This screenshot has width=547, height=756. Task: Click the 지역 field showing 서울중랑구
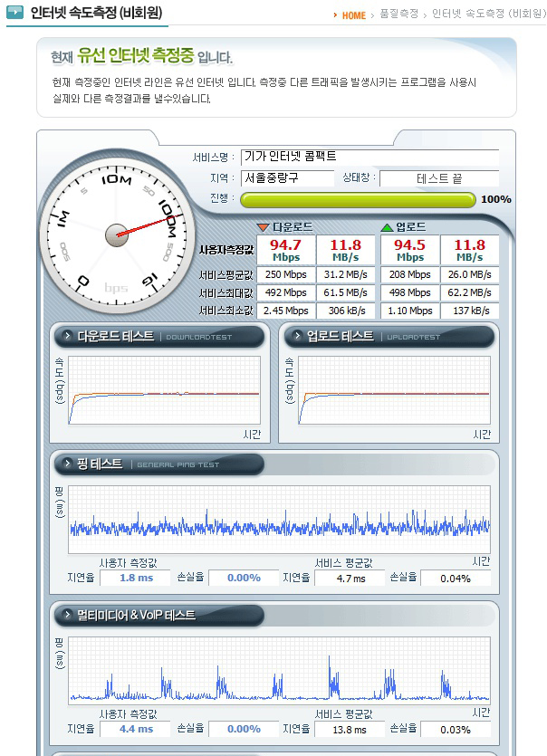286,178
